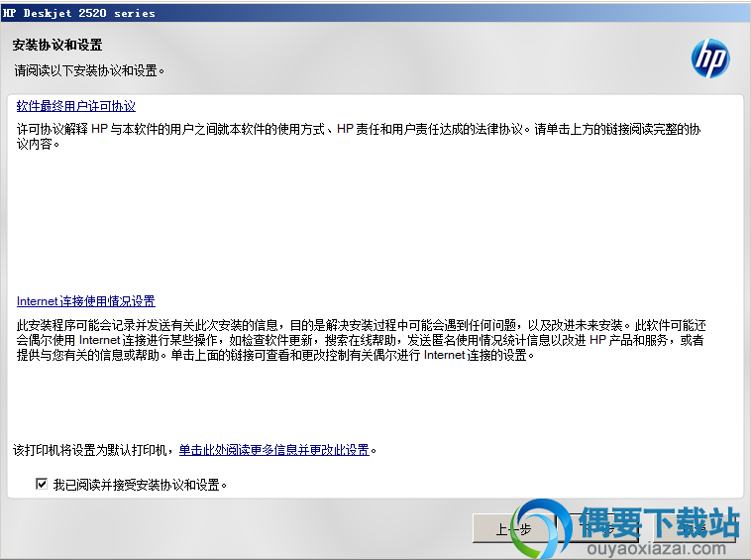Screen dimensions: 751x560
Task: Click the license paragraph starting 许可协议解释 HP
Action: click(x=359, y=137)
